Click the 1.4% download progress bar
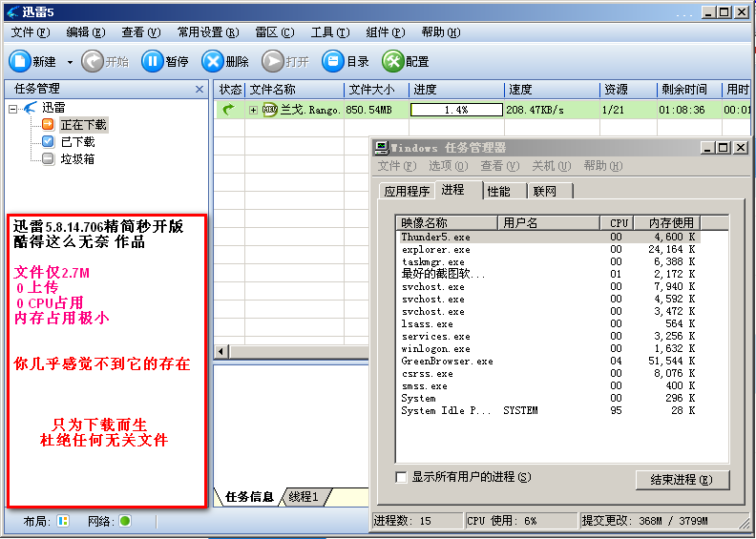 [456, 110]
